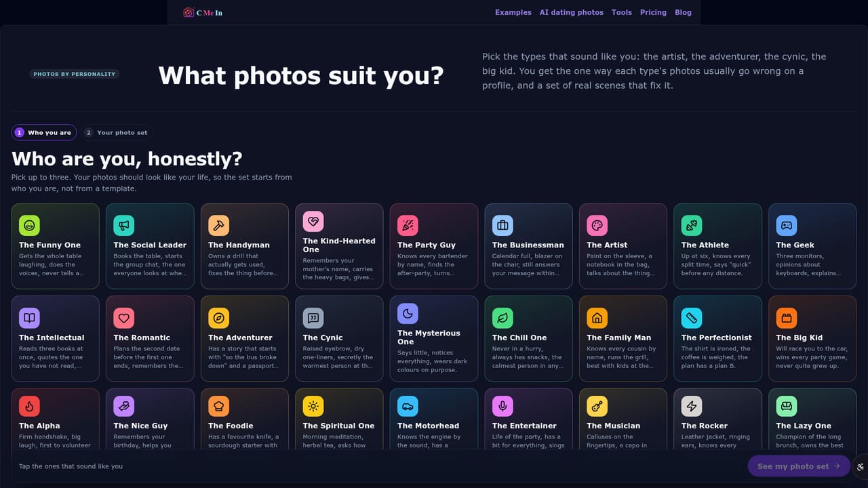Go to AI dating photos page
The width and height of the screenshot is (868, 488).
tap(572, 12)
